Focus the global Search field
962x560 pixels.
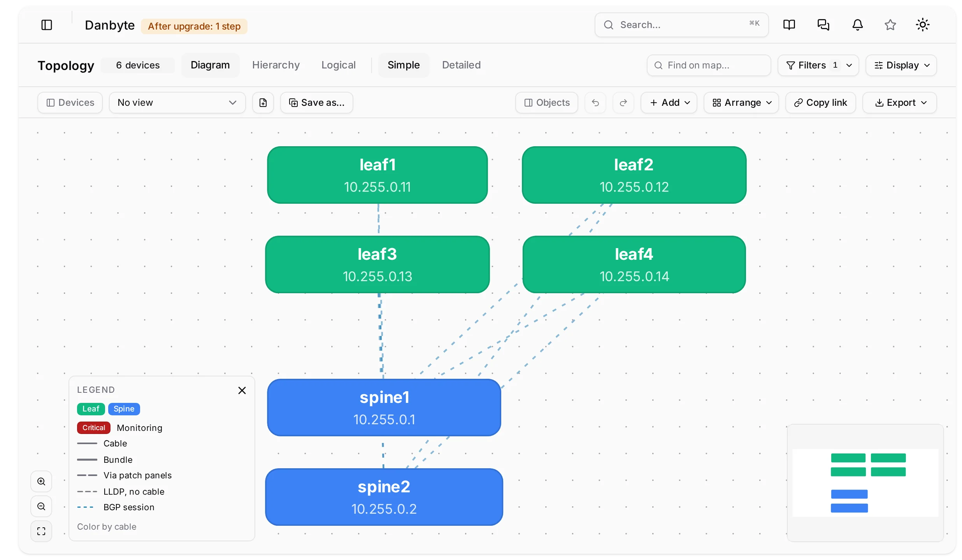(x=682, y=25)
